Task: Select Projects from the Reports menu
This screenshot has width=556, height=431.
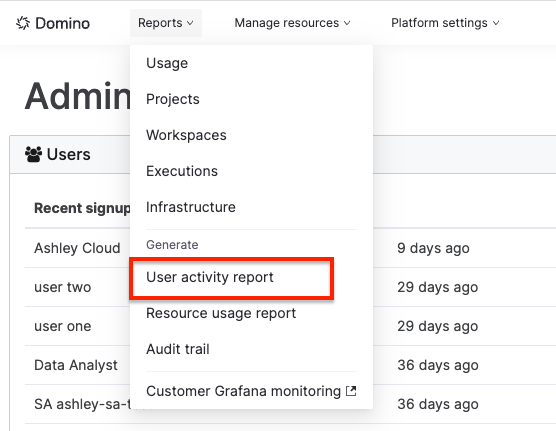Action: (x=173, y=99)
